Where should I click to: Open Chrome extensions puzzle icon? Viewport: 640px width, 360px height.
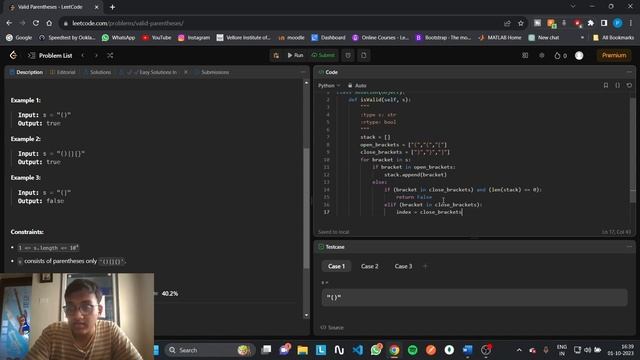591,23
